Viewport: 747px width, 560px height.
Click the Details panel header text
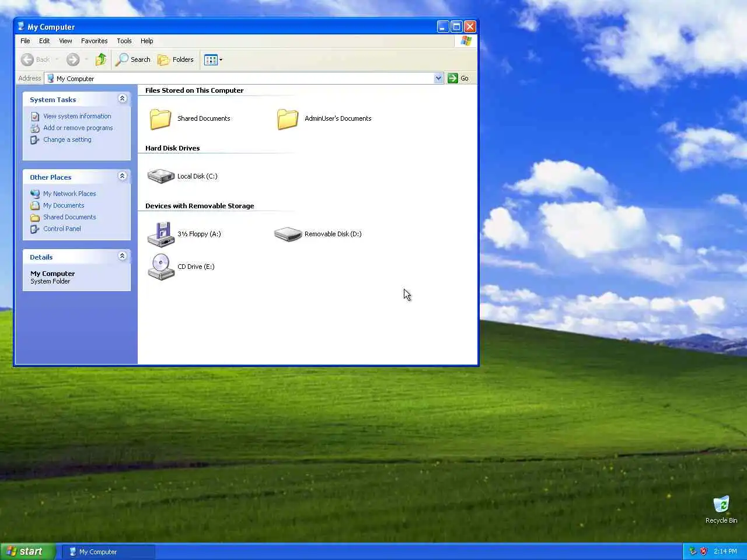[x=41, y=257]
